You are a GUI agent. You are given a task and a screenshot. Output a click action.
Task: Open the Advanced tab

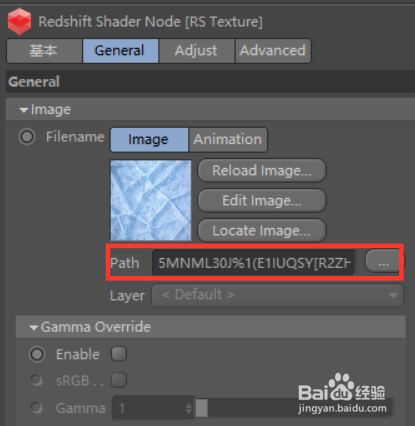pos(273,51)
